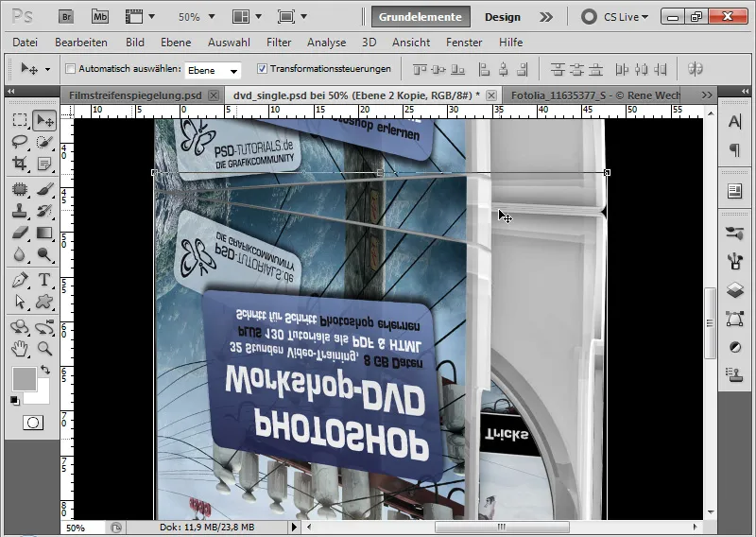The width and height of the screenshot is (756, 537).
Task: Select the Hand tool
Action: [19, 348]
